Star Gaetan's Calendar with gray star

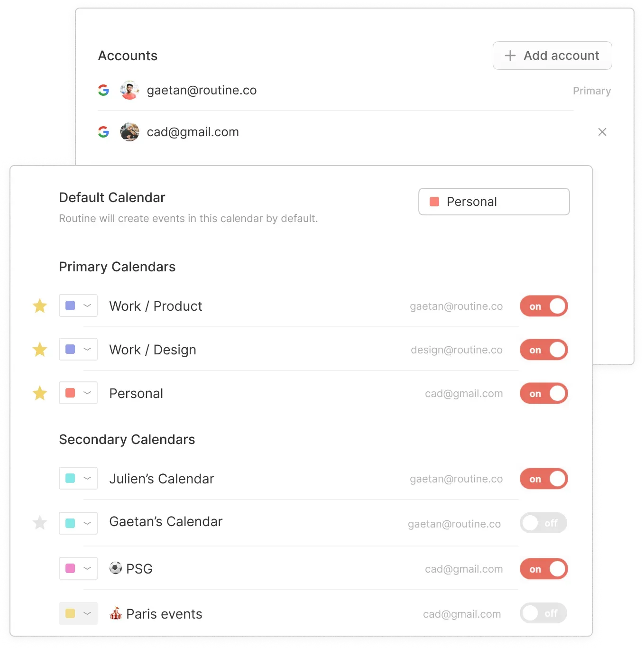click(40, 523)
